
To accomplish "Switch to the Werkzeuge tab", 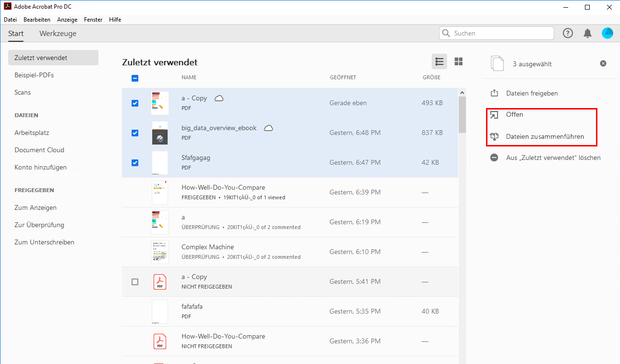I will (x=58, y=34).
